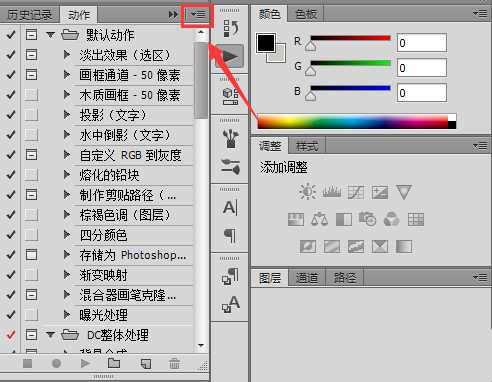Delete the selected action via trash

[174, 363]
